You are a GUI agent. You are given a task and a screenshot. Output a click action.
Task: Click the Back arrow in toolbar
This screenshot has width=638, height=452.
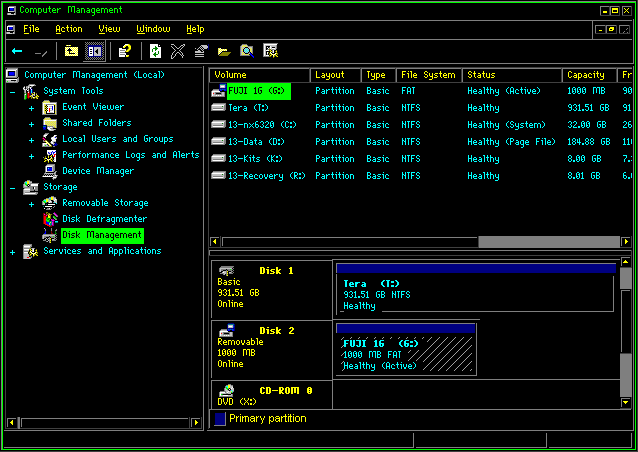point(17,50)
